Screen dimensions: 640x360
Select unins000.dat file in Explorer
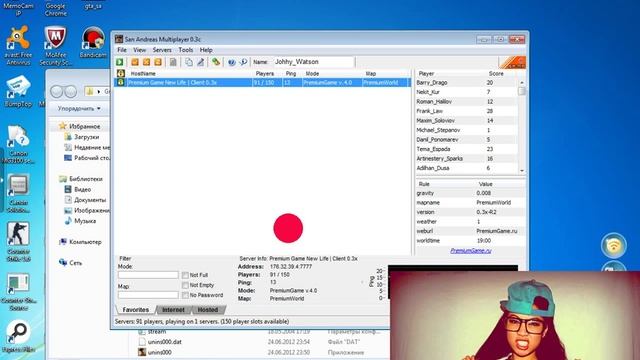160,342
